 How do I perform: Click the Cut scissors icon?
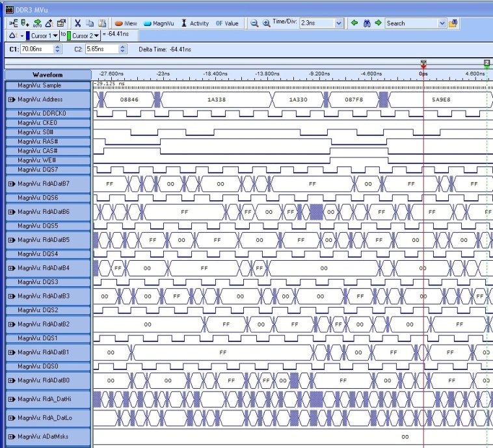[x=77, y=23]
